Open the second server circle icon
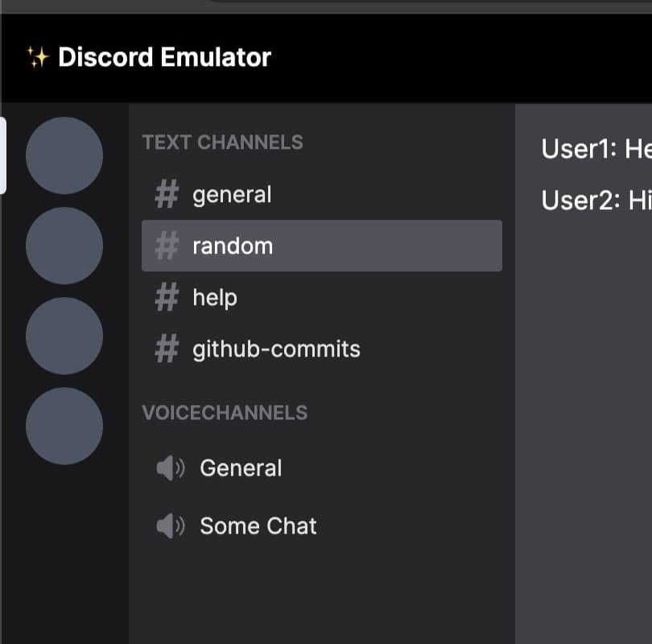 coord(64,246)
